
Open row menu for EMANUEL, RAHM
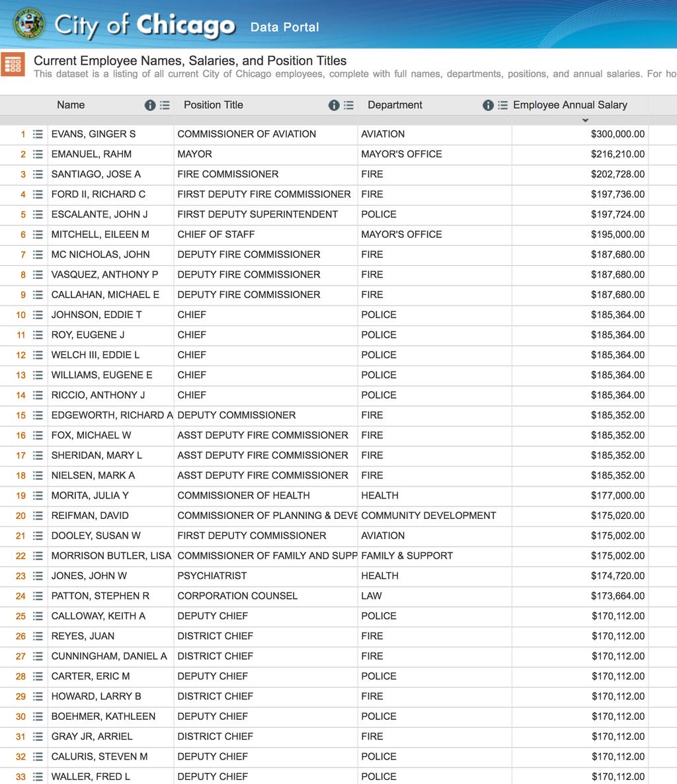38,154
